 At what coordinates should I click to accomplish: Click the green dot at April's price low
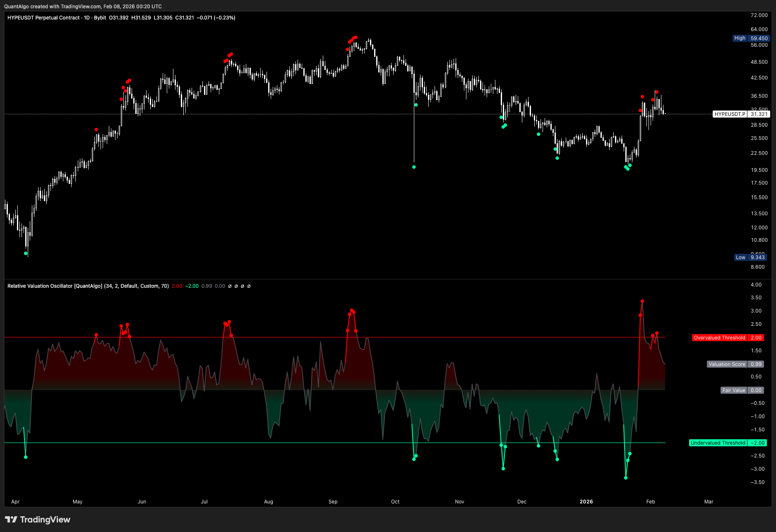coord(26,253)
